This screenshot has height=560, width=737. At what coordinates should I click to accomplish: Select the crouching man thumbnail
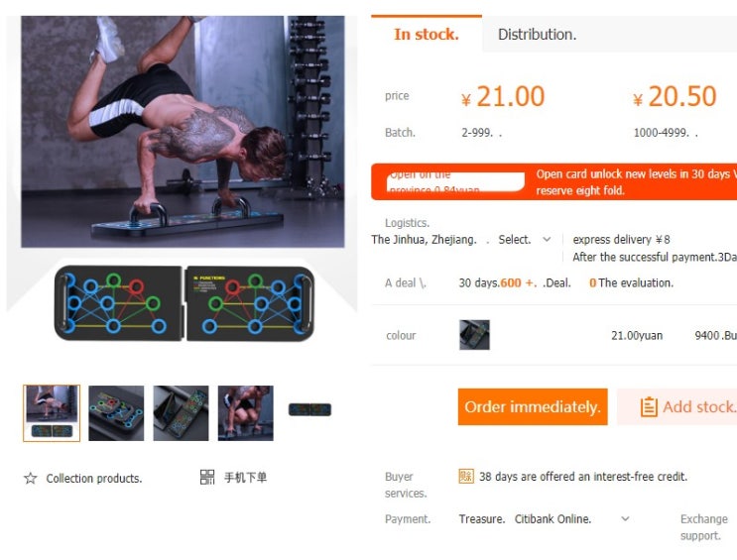(x=245, y=413)
